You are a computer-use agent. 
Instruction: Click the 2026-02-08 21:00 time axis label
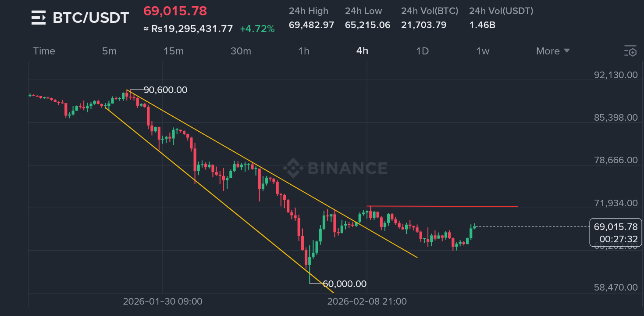click(367, 302)
